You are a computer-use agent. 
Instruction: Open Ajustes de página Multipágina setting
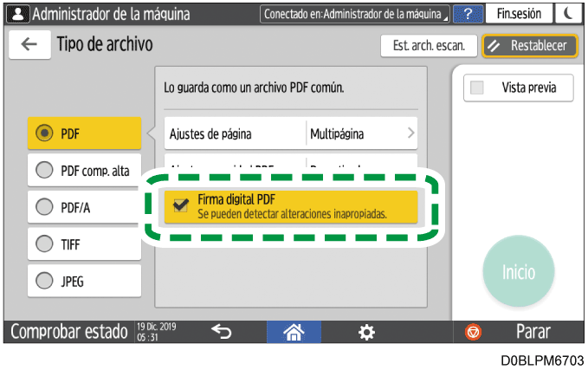pyautogui.click(x=291, y=133)
